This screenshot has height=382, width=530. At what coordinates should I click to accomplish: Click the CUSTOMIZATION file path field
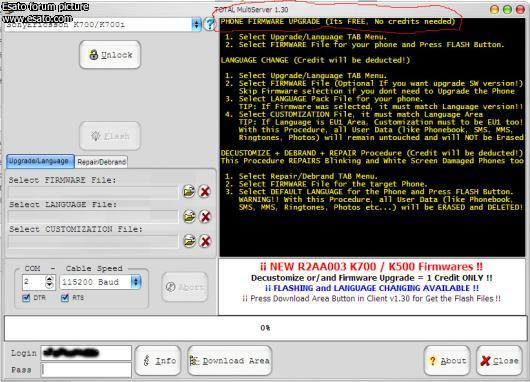pos(93,242)
